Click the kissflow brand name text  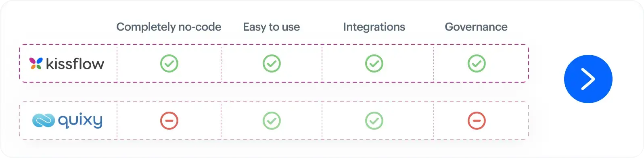(x=75, y=64)
